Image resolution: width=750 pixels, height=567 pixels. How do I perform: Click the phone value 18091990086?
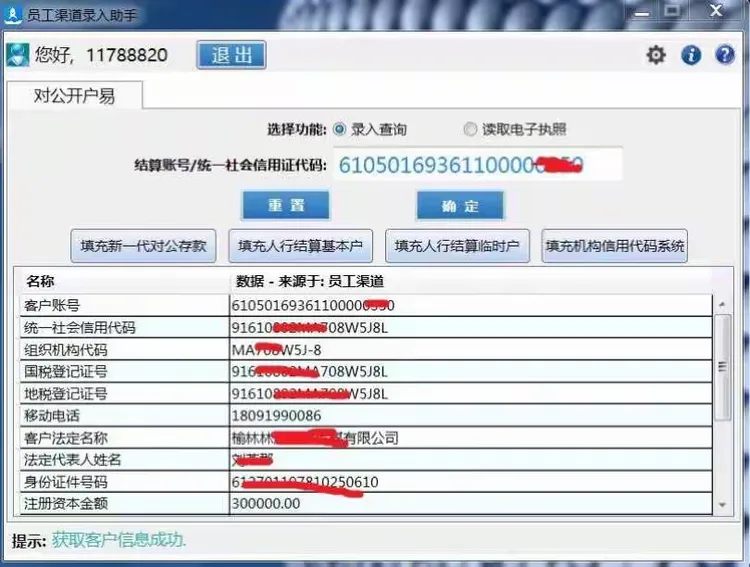276,416
